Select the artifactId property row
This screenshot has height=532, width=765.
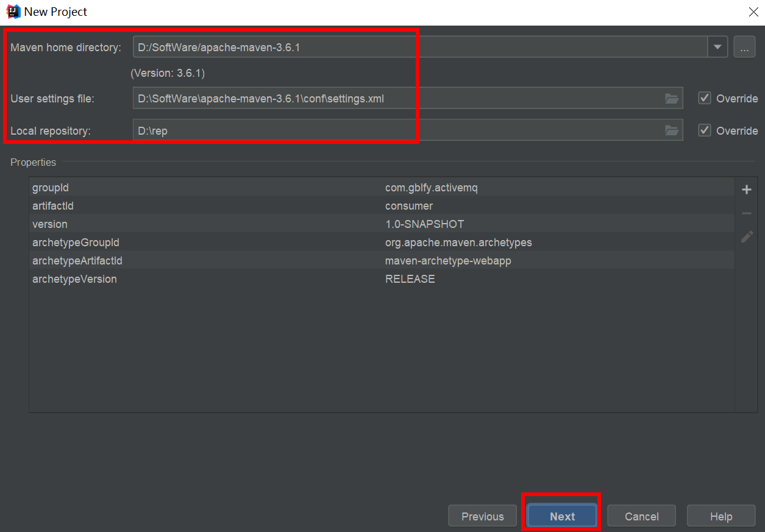tap(382, 206)
